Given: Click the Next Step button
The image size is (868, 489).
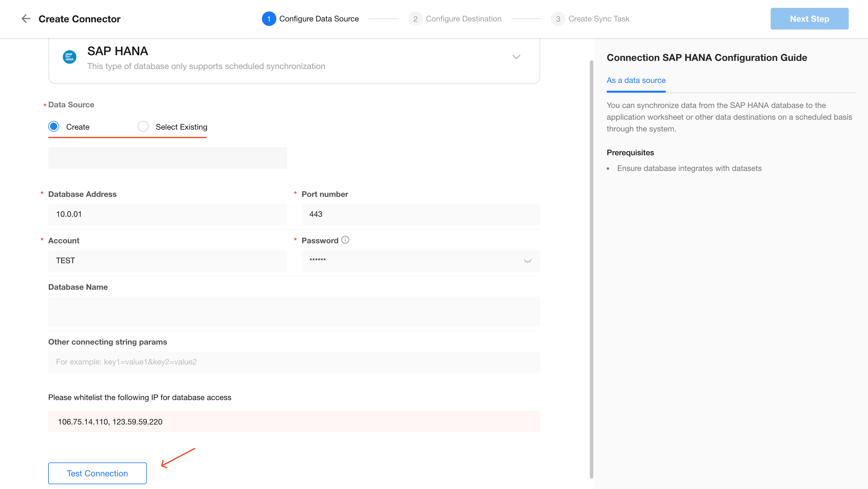Looking at the screenshot, I should click(x=809, y=19).
